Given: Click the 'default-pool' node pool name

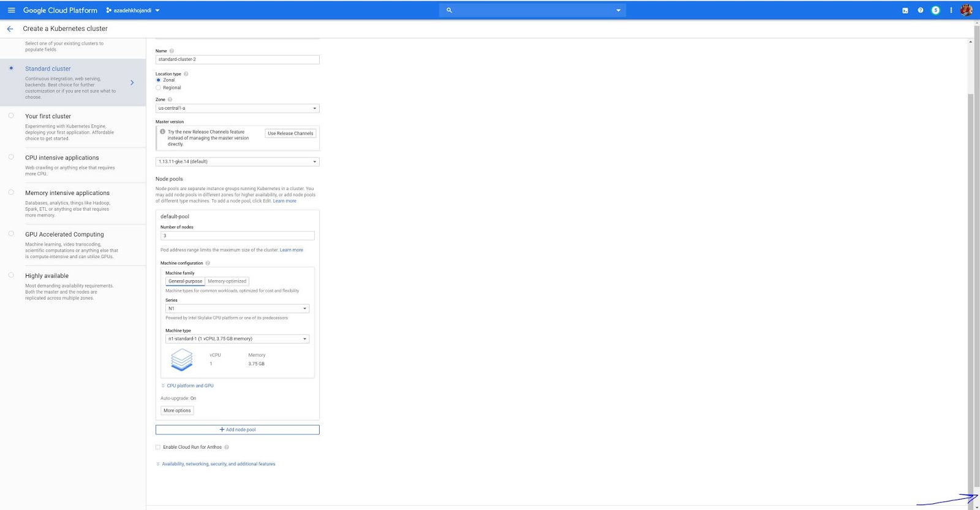Looking at the screenshot, I should pyautogui.click(x=175, y=217).
